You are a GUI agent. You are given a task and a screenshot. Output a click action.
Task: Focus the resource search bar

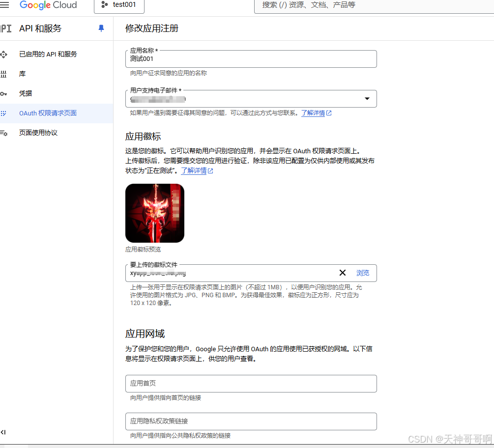click(374, 6)
